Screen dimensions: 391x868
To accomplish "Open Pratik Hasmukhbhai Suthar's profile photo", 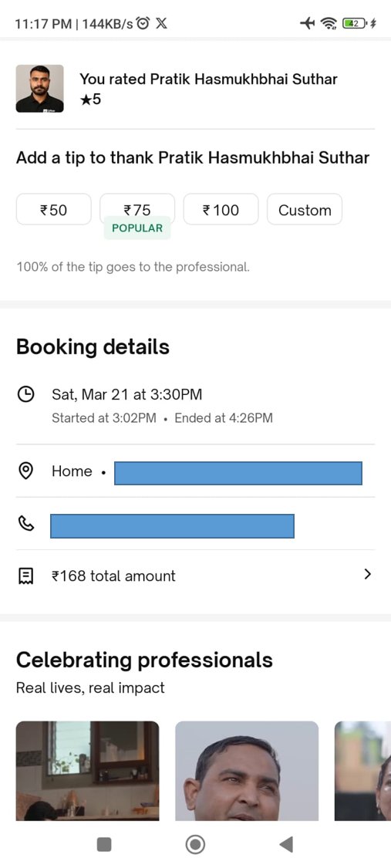I will [39, 89].
